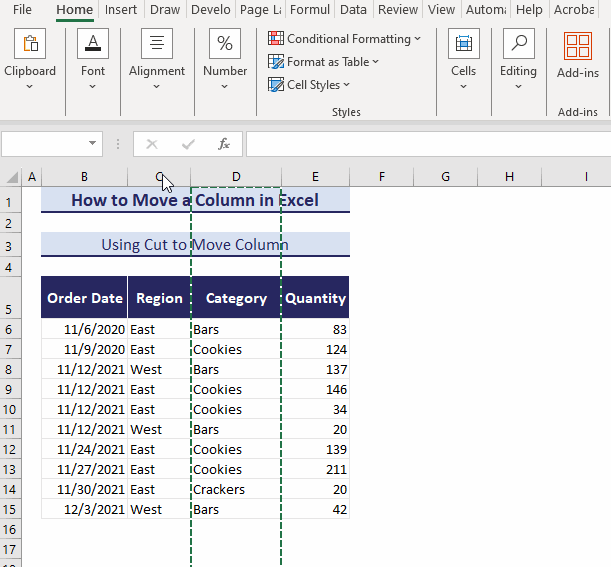Click the Cells group icon
The image size is (611, 567).
[463, 43]
